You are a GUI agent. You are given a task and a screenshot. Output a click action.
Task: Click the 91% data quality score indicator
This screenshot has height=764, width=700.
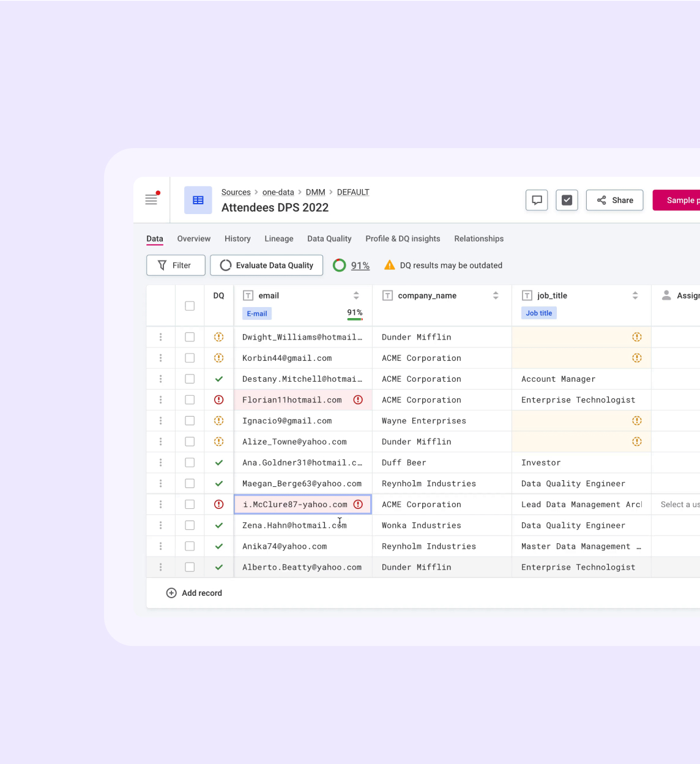tap(359, 265)
